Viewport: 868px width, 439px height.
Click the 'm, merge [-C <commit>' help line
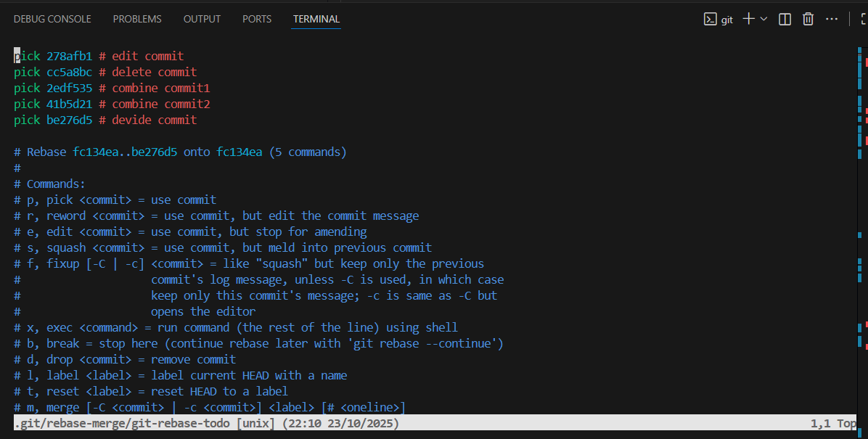pyautogui.click(x=210, y=408)
